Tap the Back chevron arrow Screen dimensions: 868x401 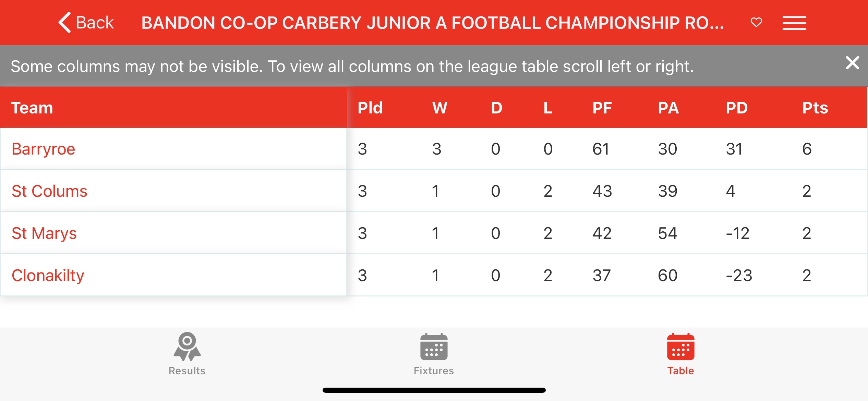[x=65, y=23]
